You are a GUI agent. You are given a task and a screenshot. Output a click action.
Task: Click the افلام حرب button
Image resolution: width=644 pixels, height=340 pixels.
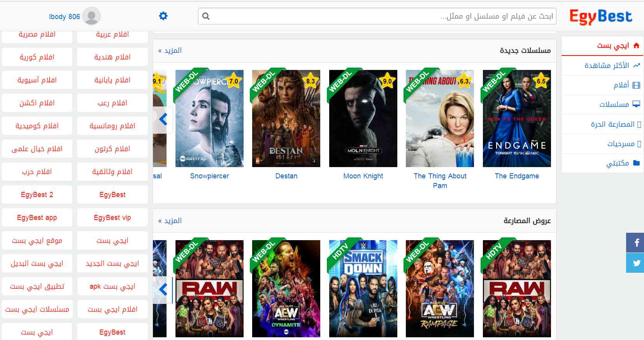[37, 172]
